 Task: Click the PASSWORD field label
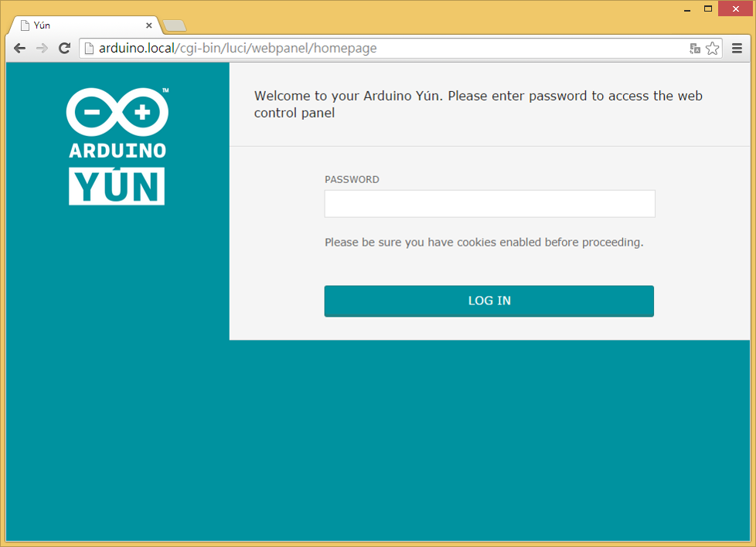pos(352,179)
